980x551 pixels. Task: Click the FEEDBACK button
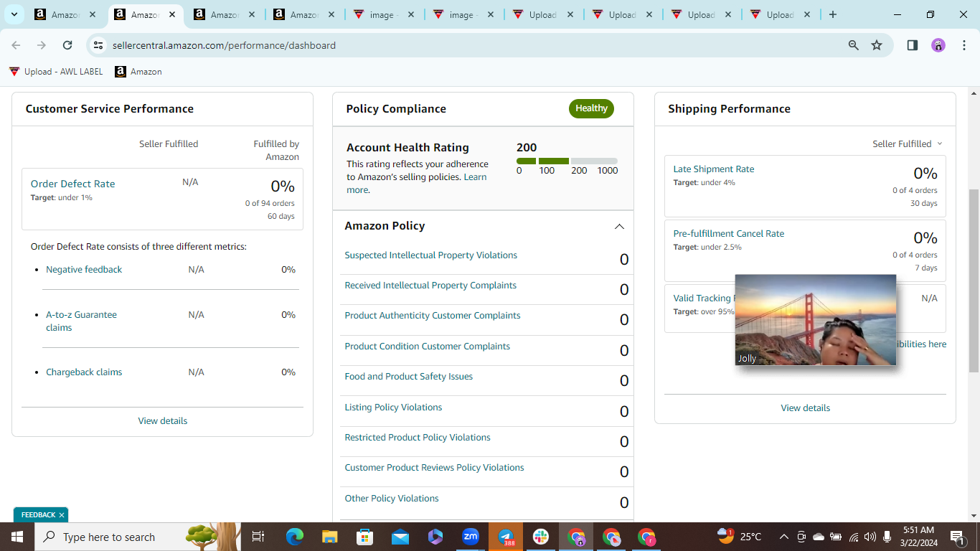(38, 515)
